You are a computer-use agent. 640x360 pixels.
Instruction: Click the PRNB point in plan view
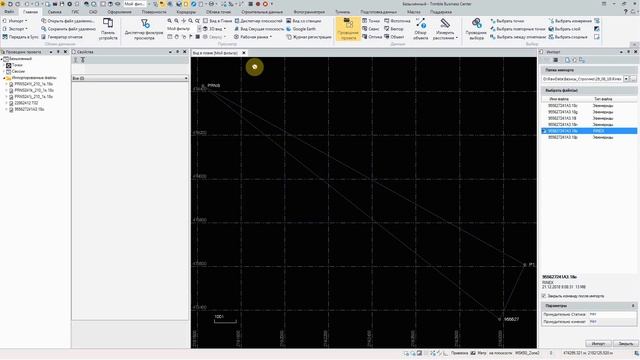click(203, 86)
